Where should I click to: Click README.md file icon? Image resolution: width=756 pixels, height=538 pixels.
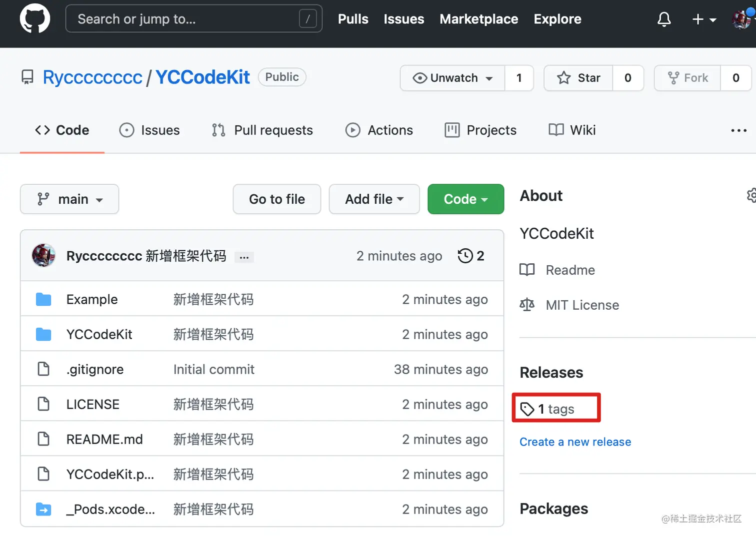pyautogui.click(x=43, y=439)
